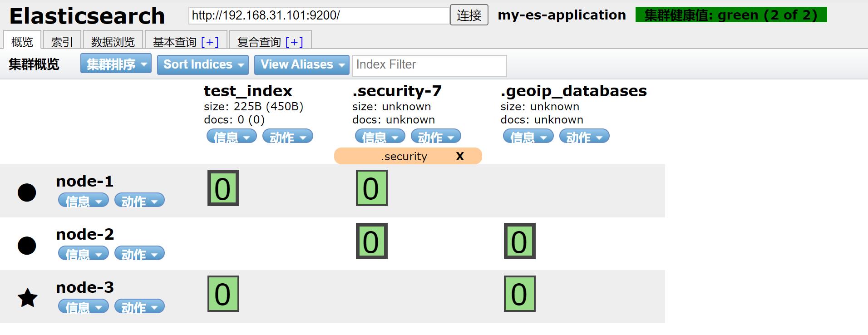
Task: Click the node-3 name label
Action: pos(85,287)
